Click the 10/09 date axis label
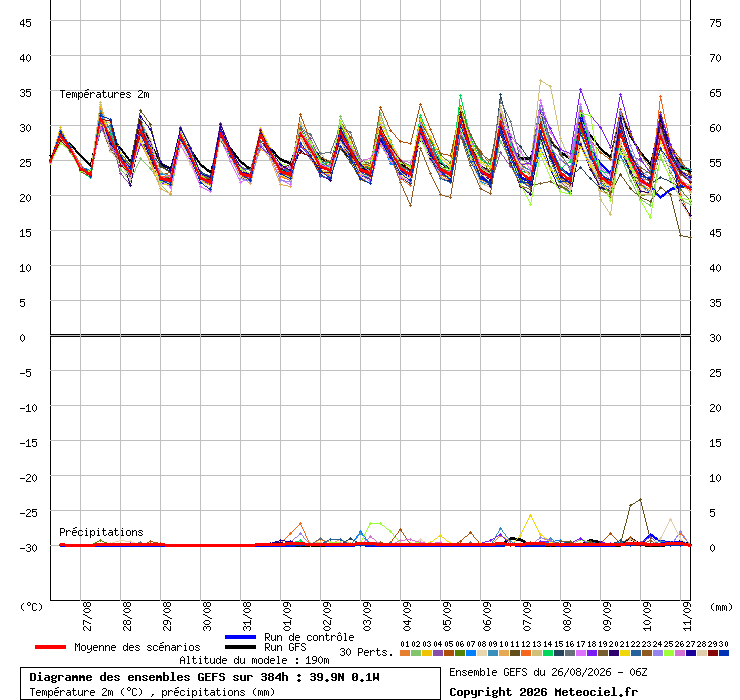 pyautogui.click(x=647, y=616)
